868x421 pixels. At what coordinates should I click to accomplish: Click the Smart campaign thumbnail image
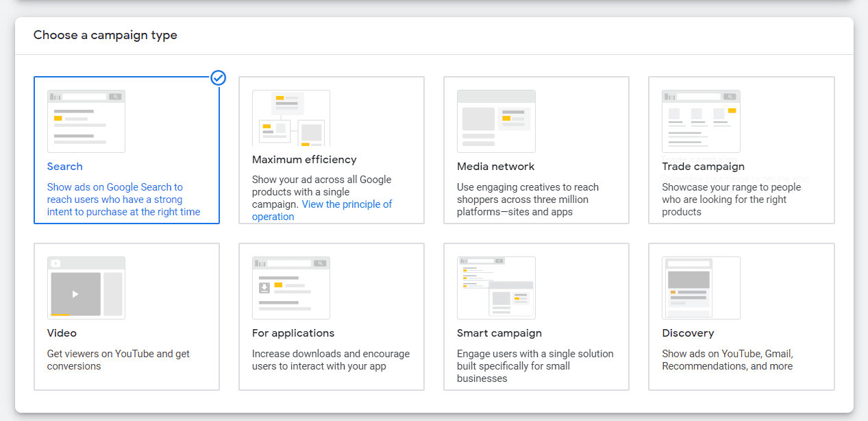click(x=495, y=287)
